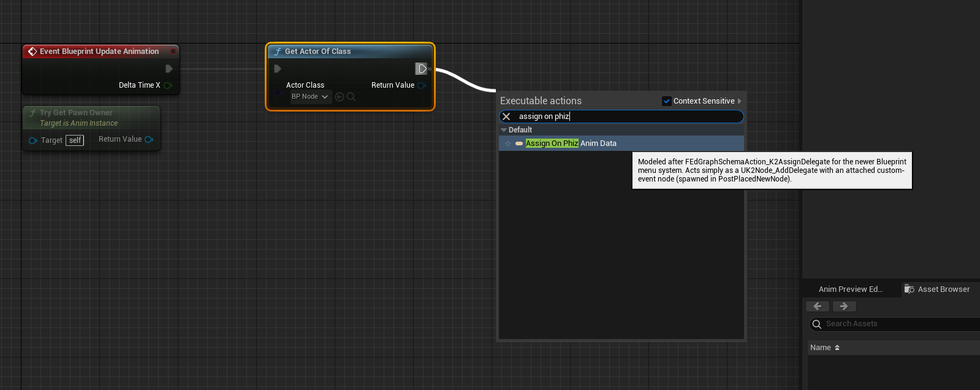
Task: Click the search magnifier icon in Asset Browser
Action: click(816, 324)
